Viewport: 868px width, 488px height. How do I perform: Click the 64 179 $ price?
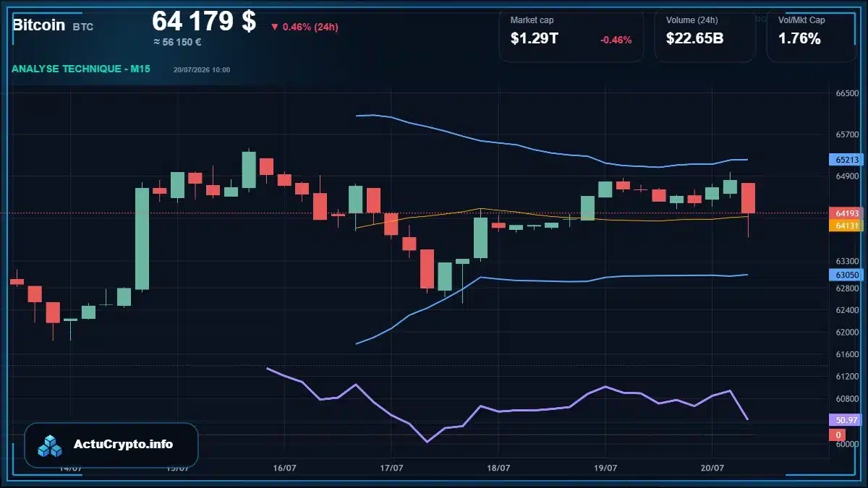coord(204,21)
